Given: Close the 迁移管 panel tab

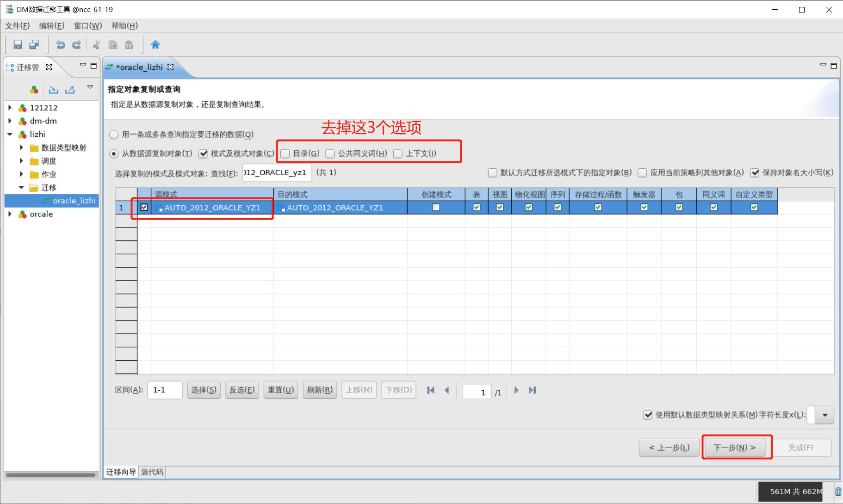Looking at the screenshot, I should (x=49, y=67).
